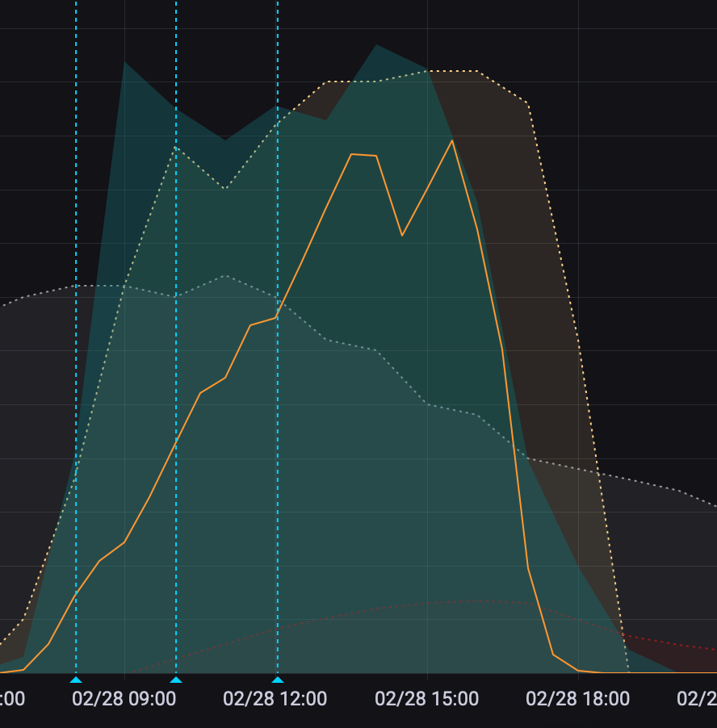
Task: Select the 02/28 09:00 axis label
Action: 124,698
